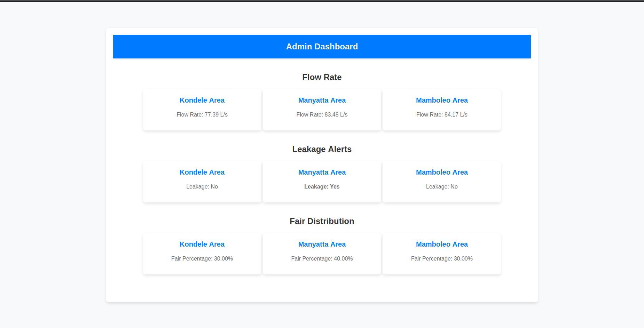Click Manyatta Area leakage alert title
Screen dimensions: 644x328
(322, 172)
